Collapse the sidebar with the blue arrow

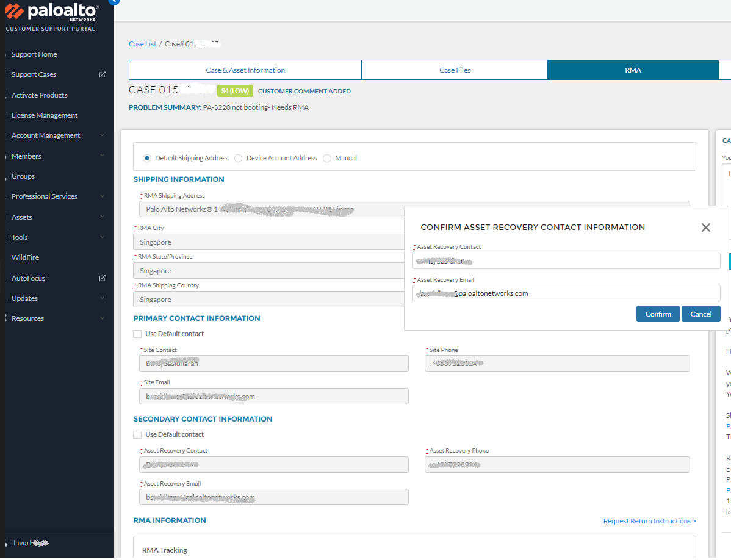(113, 2)
